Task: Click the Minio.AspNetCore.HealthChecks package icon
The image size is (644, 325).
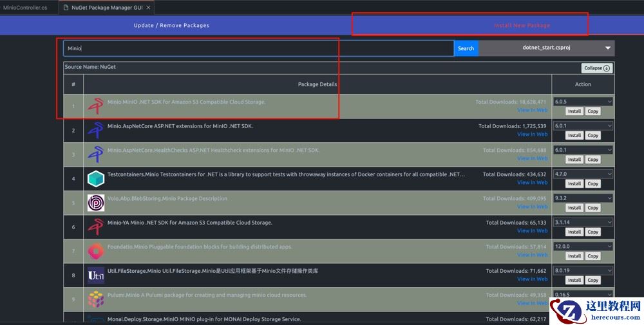Action: tap(96, 154)
